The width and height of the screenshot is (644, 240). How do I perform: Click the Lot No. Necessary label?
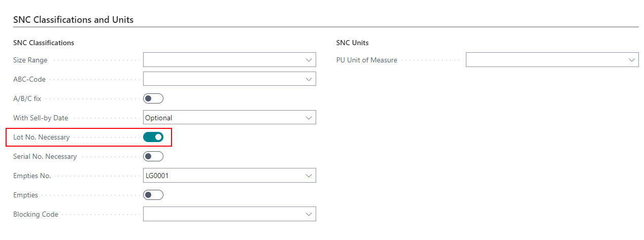[41, 137]
